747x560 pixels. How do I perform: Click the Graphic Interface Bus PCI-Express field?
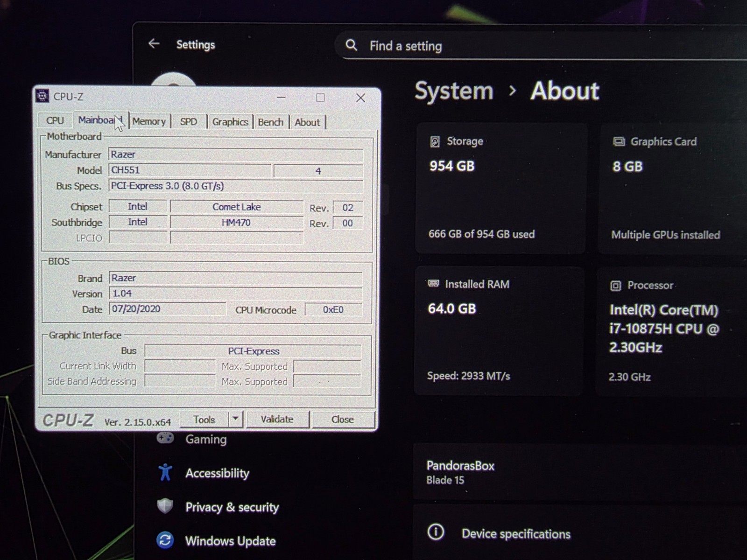(x=253, y=351)
